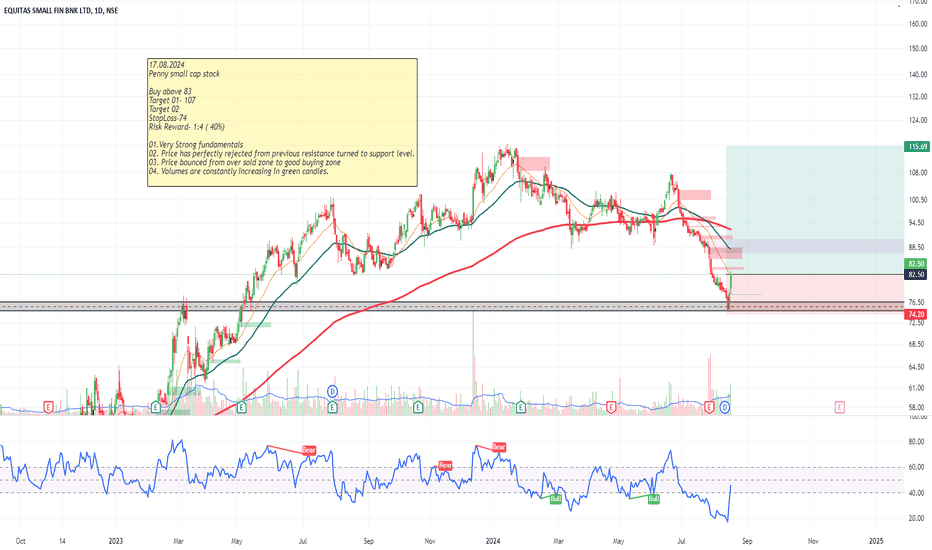Click the 80.00 RSI axis label

(917, 442)
